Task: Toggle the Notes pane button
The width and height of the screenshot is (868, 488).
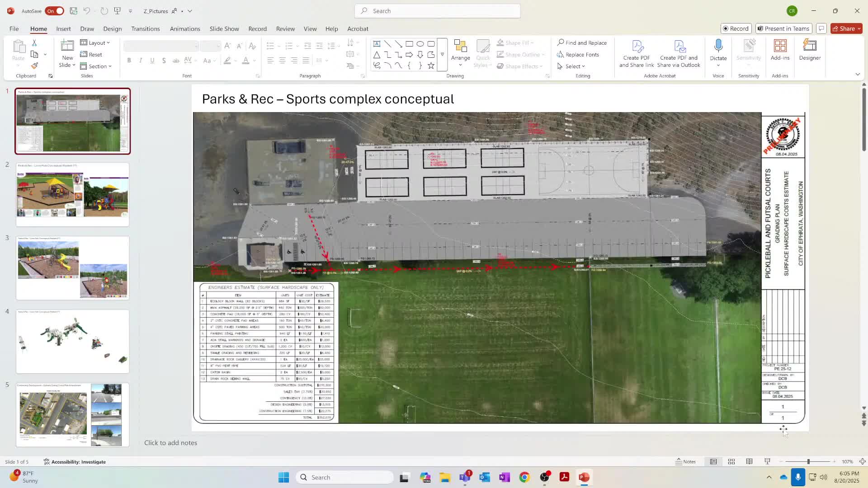Action: pos(685,461)
